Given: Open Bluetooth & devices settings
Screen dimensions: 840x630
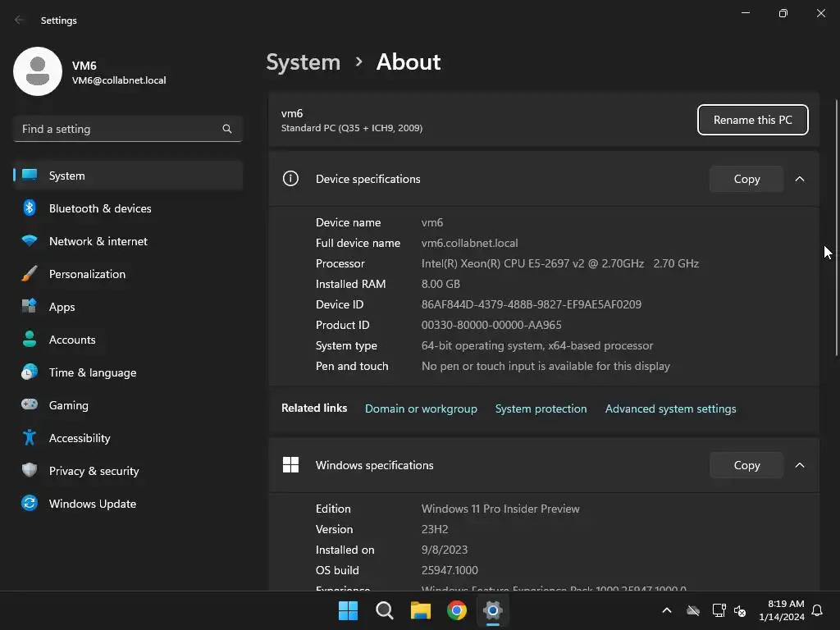Looking at the screenshot, I should click(x=128, y=208).
